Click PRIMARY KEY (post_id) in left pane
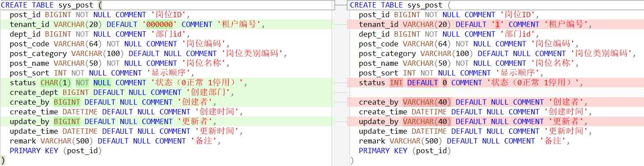This screenshot has width=644, height=166. [56, 151]
